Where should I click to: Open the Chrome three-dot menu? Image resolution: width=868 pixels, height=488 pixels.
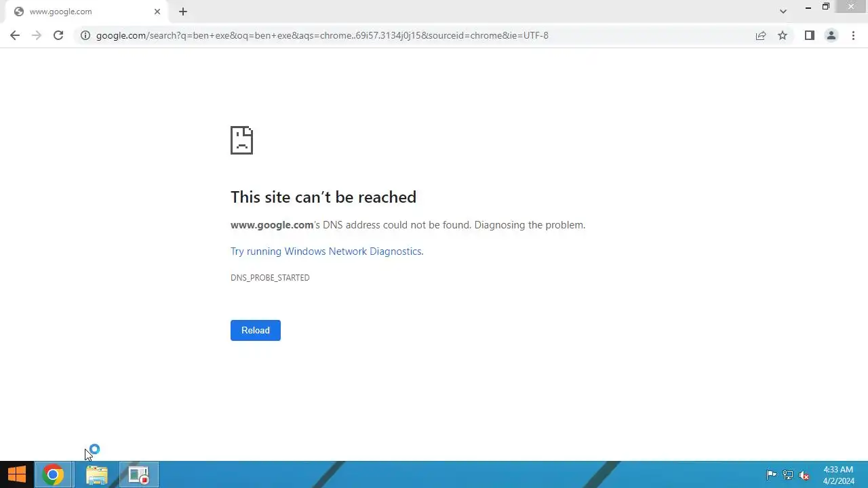click(853, 35)
